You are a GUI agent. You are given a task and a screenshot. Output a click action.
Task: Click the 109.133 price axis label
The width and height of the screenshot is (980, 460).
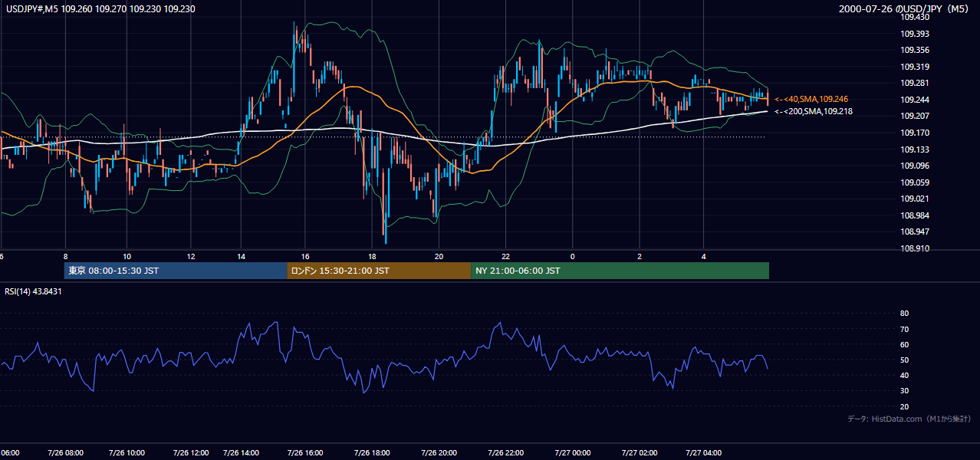tap(915, 149)
